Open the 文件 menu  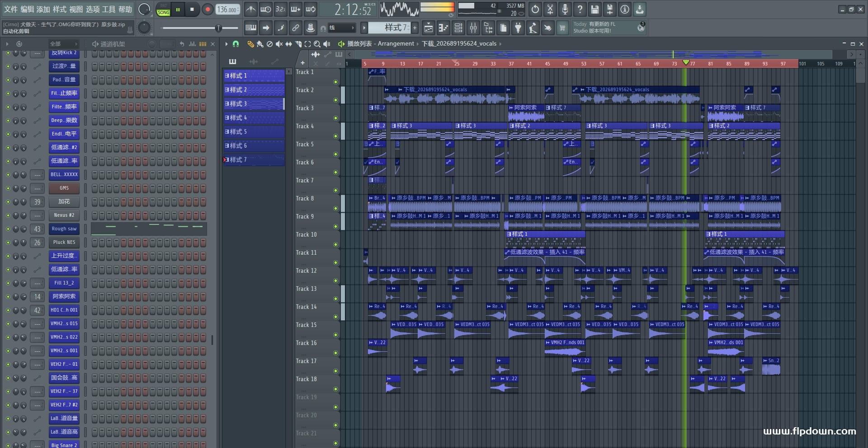click(11, 9)
